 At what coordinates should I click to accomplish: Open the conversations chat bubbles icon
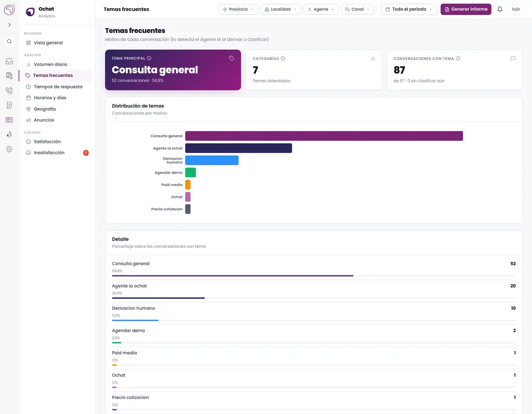pyautogui.click(x=9, y=76)
